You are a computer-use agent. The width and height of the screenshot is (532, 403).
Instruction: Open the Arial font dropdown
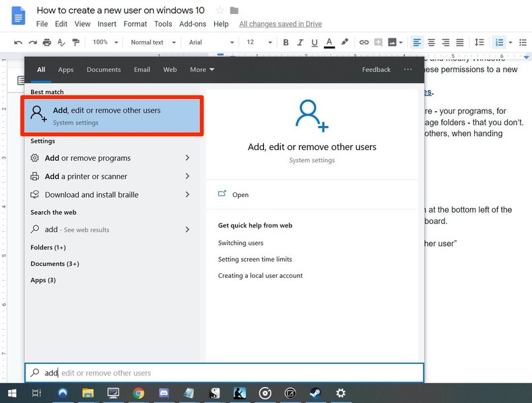point(209,42)
